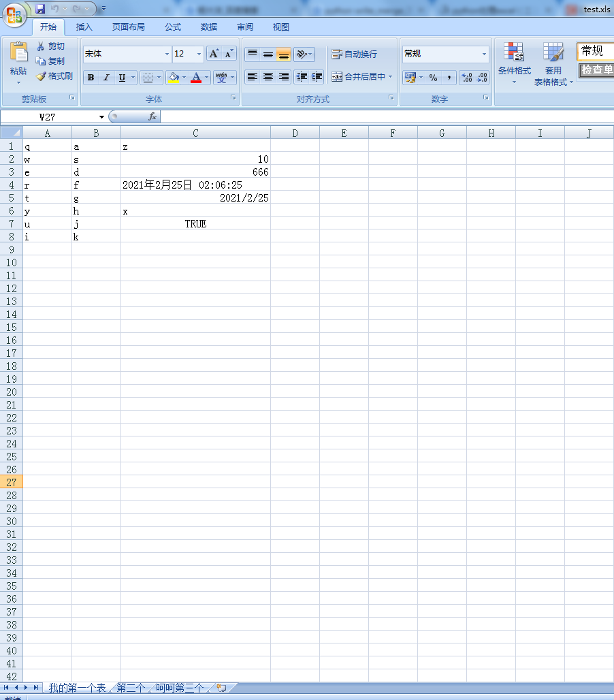Open sheet tab 第二个
614x700 pixels.
tap(131, 688)
